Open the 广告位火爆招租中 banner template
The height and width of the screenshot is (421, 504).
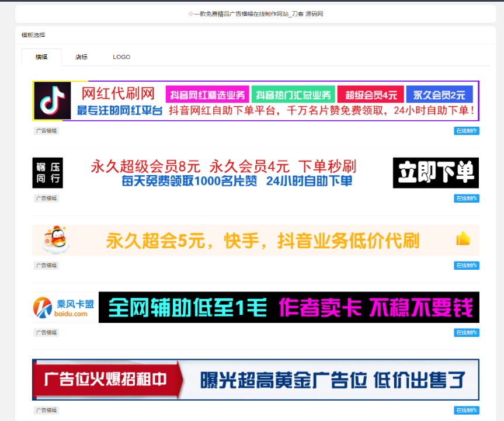tap(256, 380)
